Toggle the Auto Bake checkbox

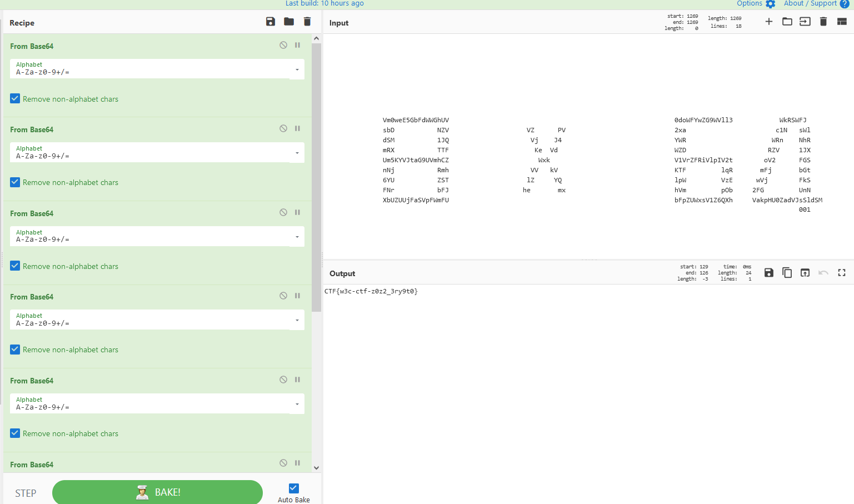point(294,488)
